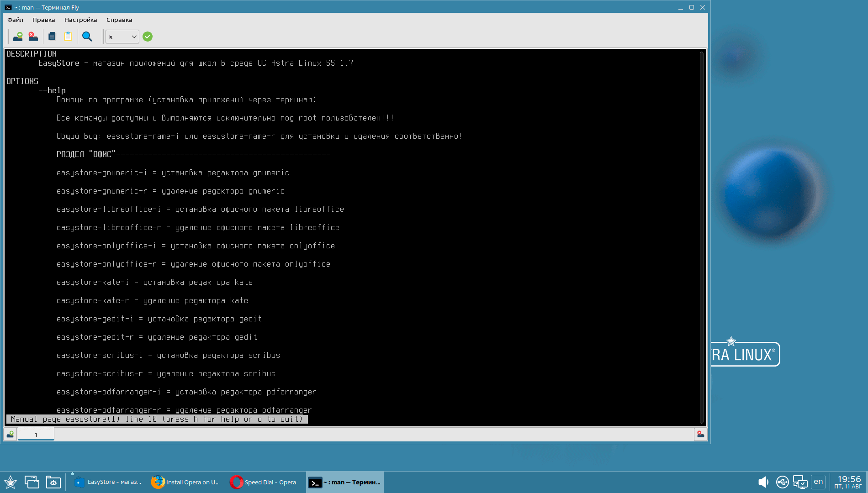Viewport: 868px width, 493px height.
Task: Open the star Start menu
Action: click(11, 482)
